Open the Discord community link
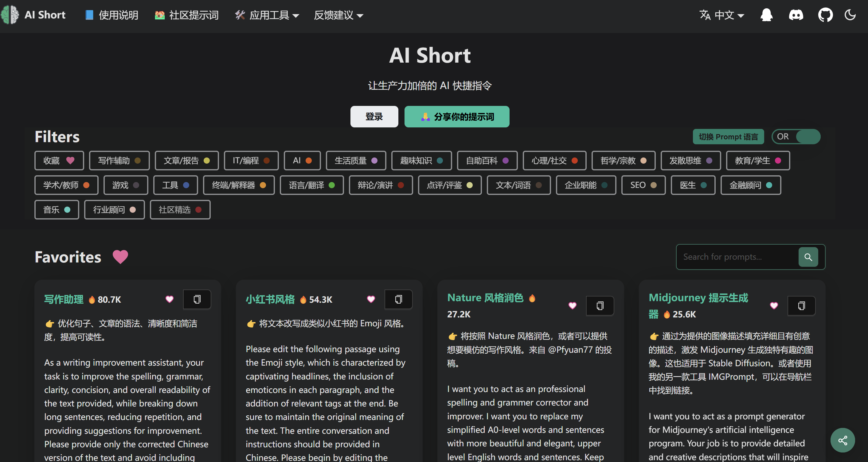868x462 pixels. click(796, 15)
